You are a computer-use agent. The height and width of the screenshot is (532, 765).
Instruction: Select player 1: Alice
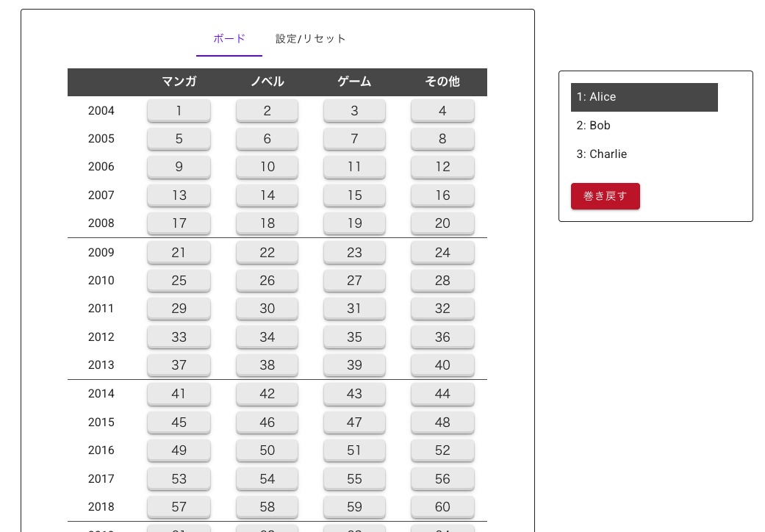coord(644,97)
